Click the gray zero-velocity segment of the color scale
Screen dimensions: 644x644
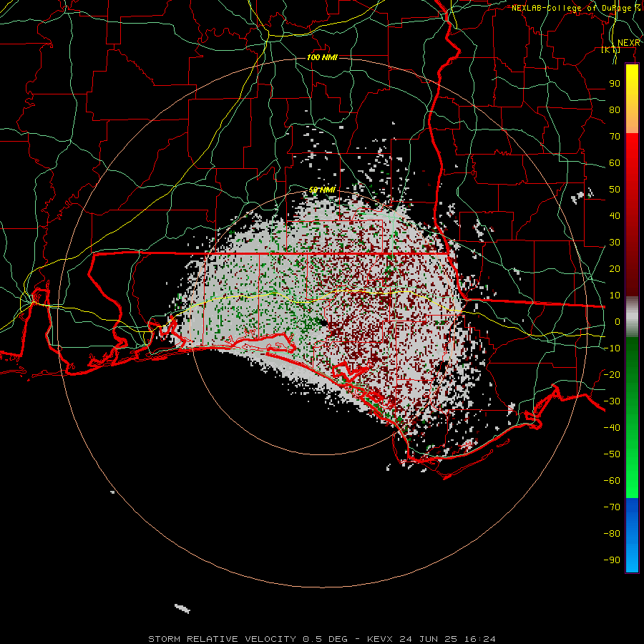[x=632, y=317]
